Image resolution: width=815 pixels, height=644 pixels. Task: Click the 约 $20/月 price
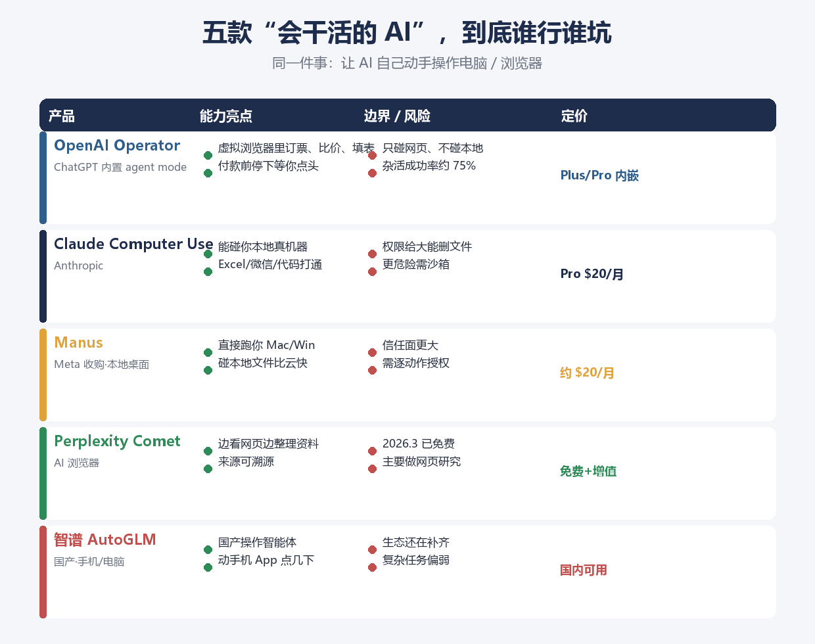pyautogui.click(x=587, y=373)
